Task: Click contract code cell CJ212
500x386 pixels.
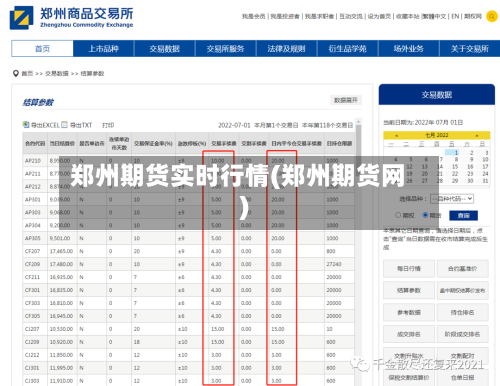Action: [32, 355]
